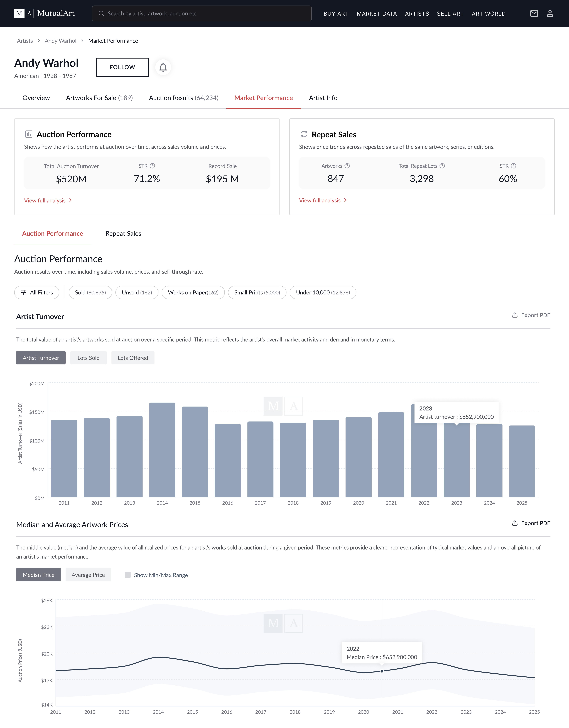Open the All Filters panel
The width and height of the screenshot is (569, 728).
[37, 292]
